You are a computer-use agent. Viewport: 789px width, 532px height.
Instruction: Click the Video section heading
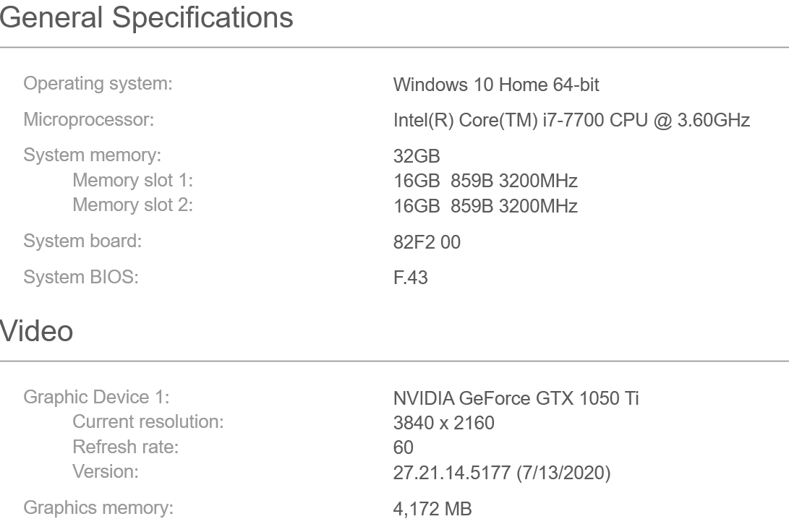(x=37, y=331)
